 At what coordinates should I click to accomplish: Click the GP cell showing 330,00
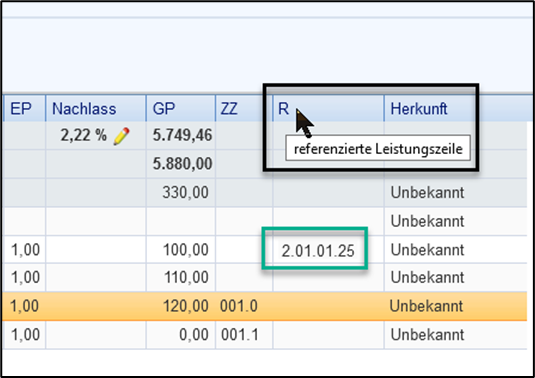point(185,192)
